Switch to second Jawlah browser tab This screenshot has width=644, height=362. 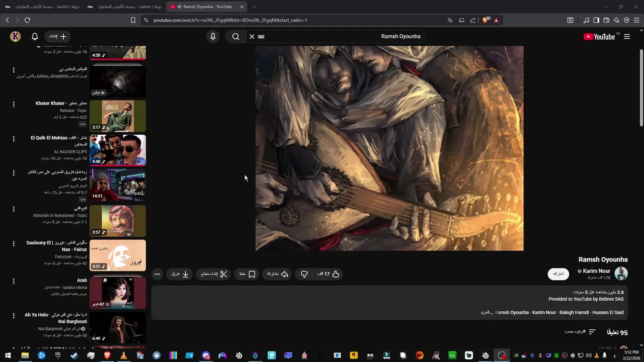pyautogui.click(x=124, y=7)
